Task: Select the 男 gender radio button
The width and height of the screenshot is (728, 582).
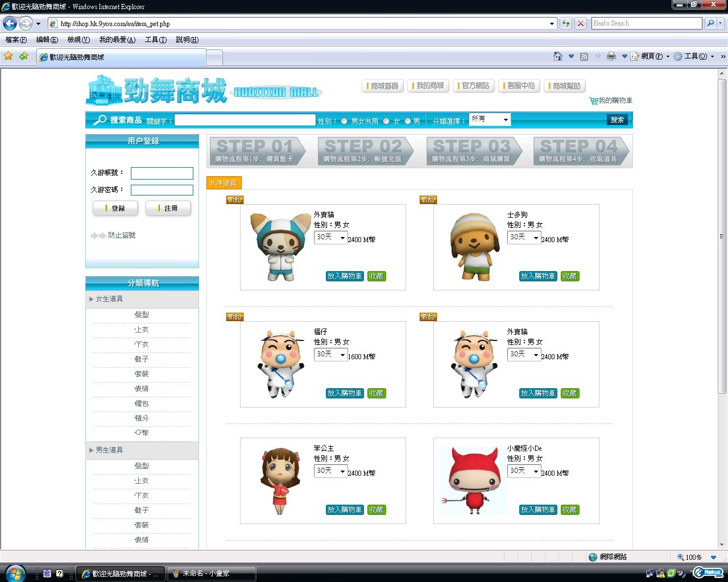Action: (408, 121)
